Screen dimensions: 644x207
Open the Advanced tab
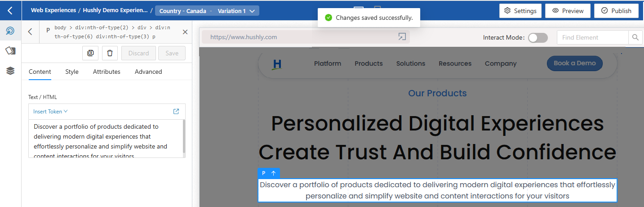coord(148,72)
